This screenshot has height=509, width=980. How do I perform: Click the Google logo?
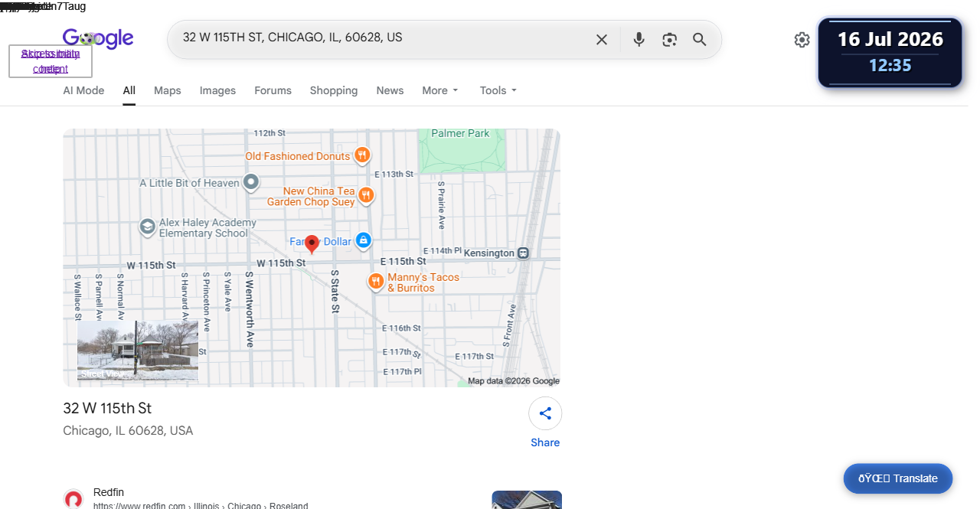[x=98, y=38]
